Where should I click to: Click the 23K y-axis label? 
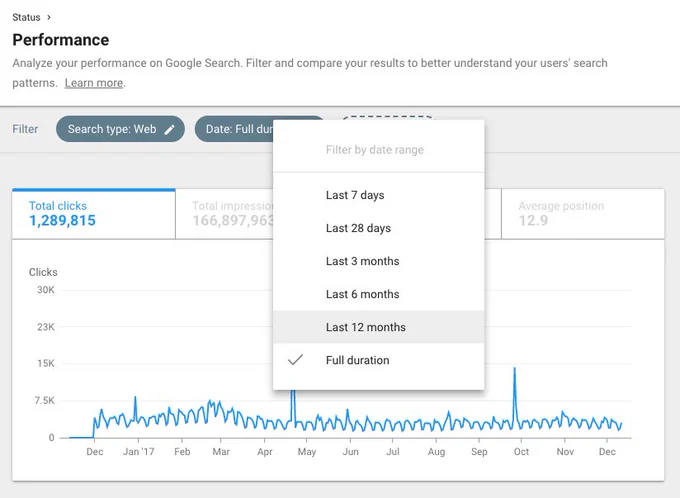click(46, 327)
